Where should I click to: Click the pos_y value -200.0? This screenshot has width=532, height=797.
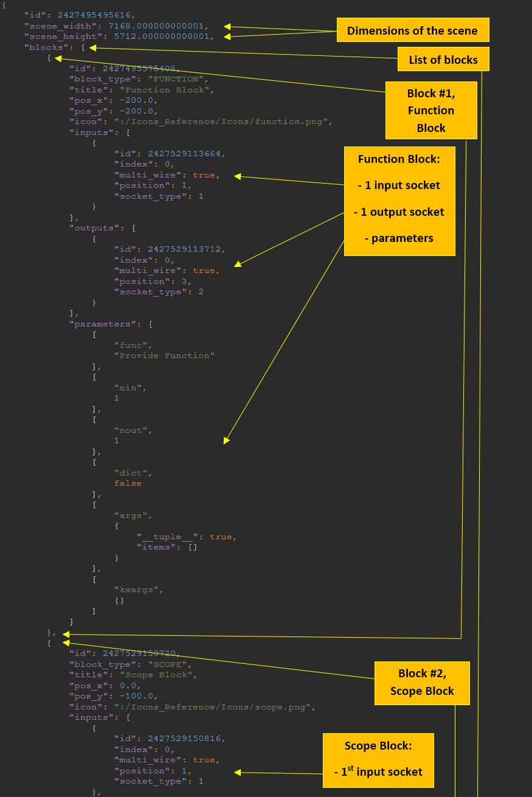[x=138, y=111]
